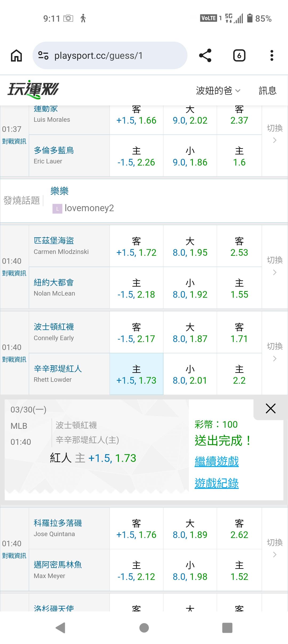Open the browser three-dot menu

271,56
